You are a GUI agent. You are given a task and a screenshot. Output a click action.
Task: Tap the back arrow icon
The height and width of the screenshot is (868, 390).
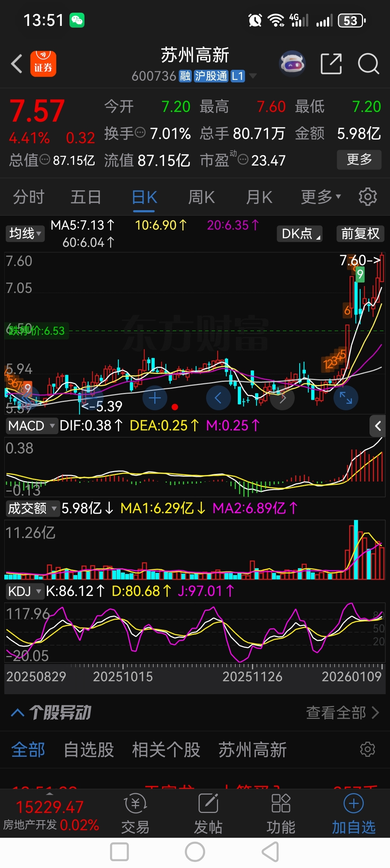17,64
